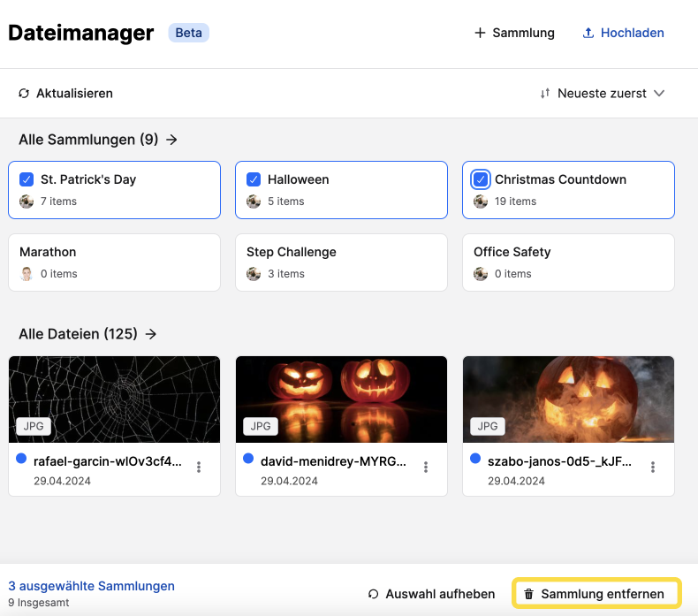698x616 pixels.
Task: Click JPG badge on two pumpkins thumbnail
Action: click(261, 426)
